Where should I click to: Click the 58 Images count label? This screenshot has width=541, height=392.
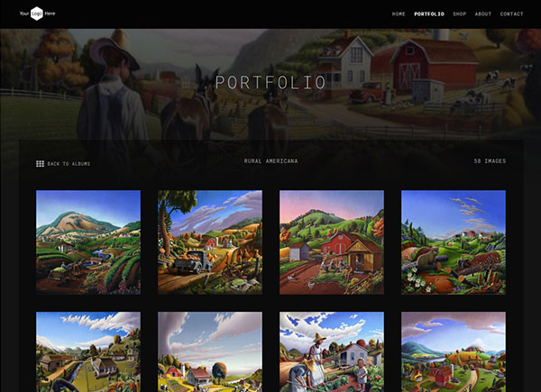[x=490, y=161]
